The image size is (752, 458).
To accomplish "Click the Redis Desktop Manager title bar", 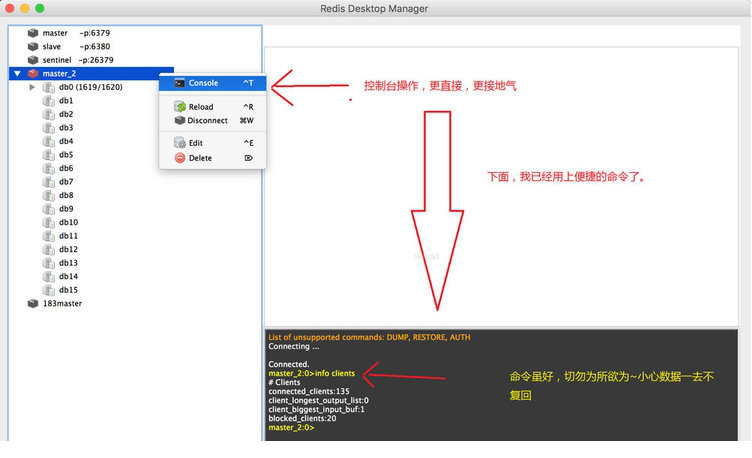I will coord(374,9).
